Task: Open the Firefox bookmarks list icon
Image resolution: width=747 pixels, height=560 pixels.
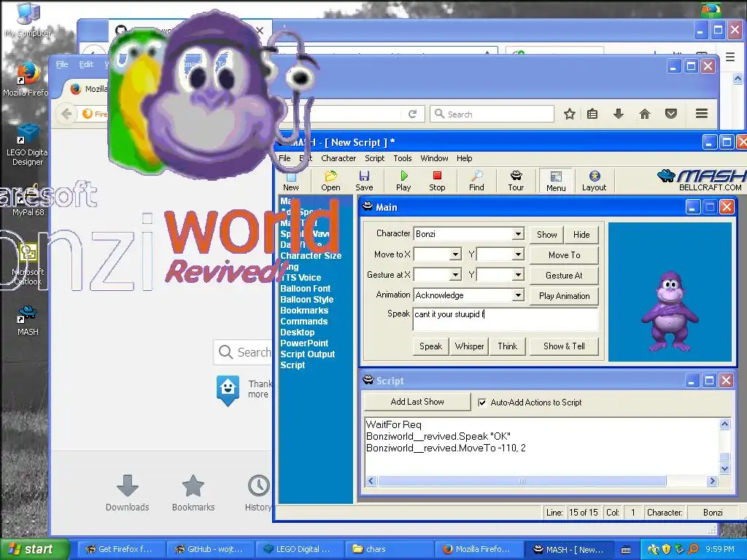Action: point(592,114)
